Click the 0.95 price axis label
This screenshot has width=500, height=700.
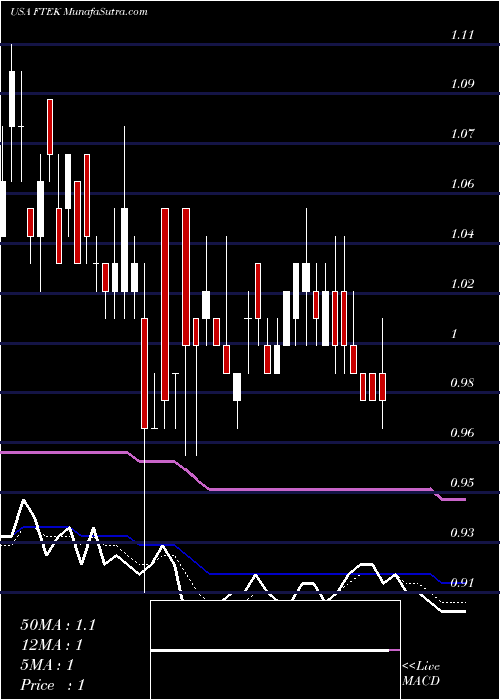pyautogui.click(x=462, y=483)
